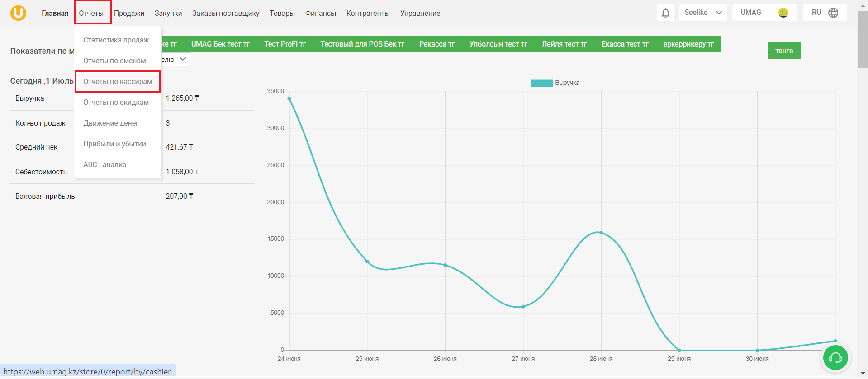Open the Закупки menu
Viewport: 868px width, 379px height.
168,13
